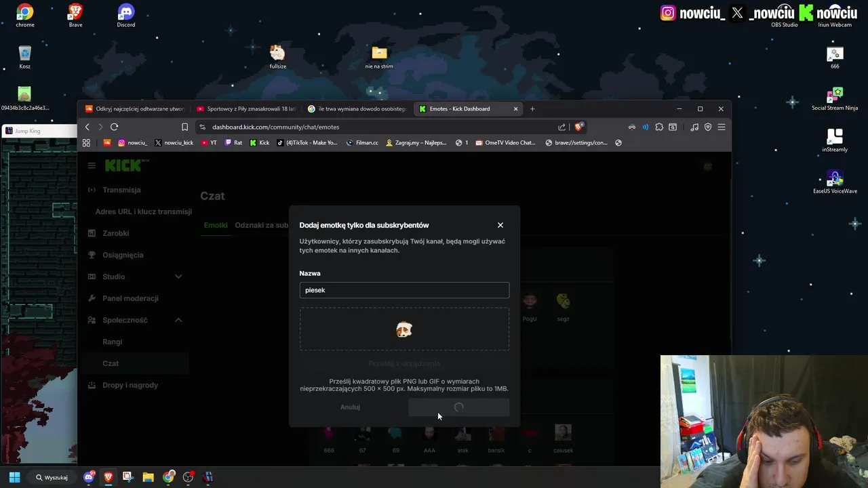Viewport: 868px width, 488px height.
Task: Close the Emotes - Kick Dashboard tab
Action: [515, 108]
